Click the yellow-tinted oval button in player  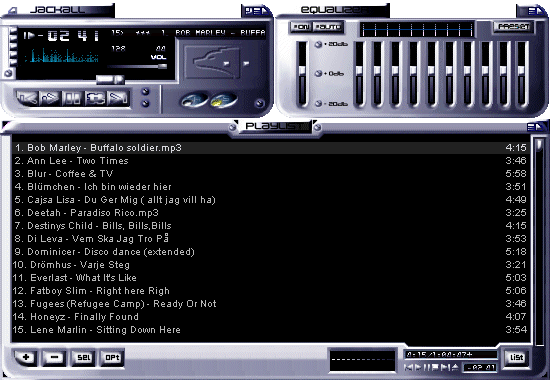223,100
